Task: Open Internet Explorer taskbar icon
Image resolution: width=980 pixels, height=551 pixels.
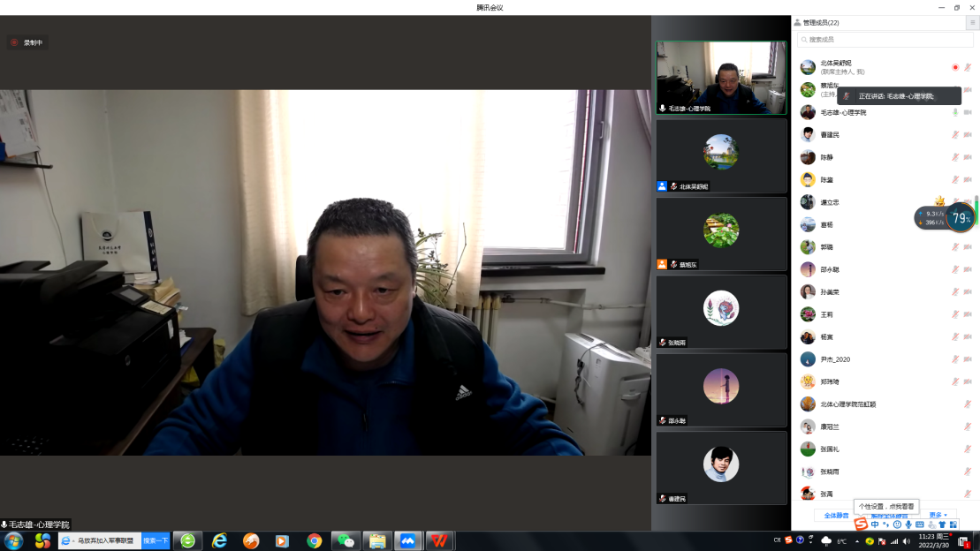Action: tap(219, 541)
